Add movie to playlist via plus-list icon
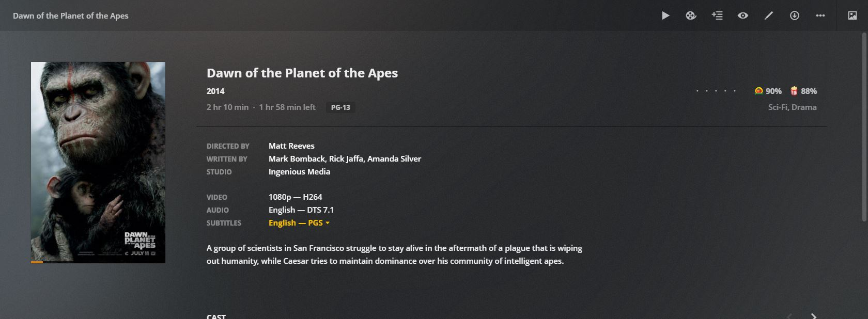Image resolution: width=868 pixels, height=319 pixels. pyautogui.click(x=717, y=15)
